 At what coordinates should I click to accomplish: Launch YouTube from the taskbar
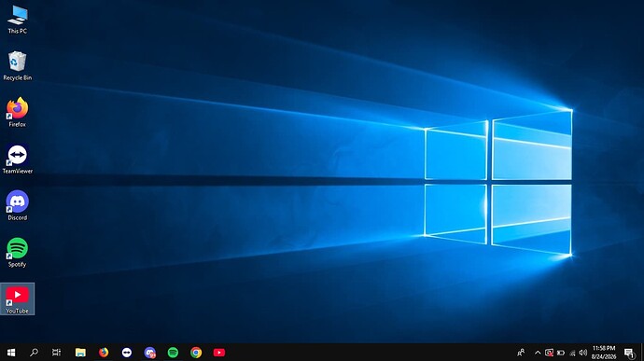(x=219, y=353)
